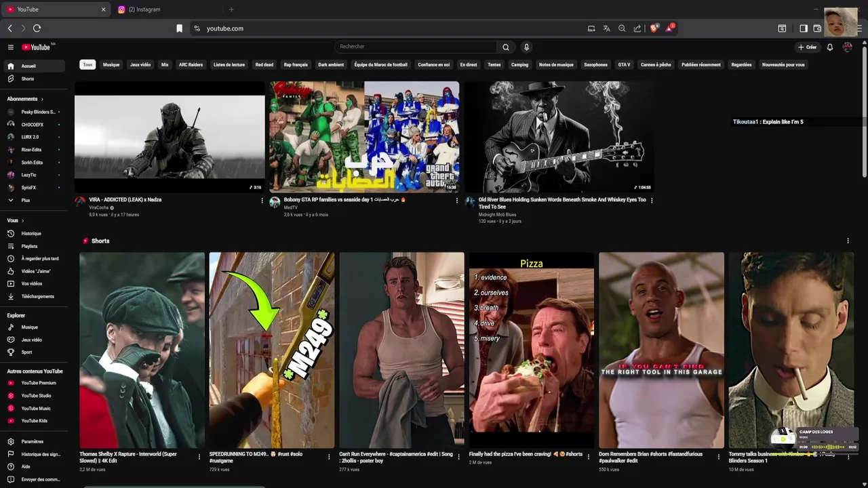Open Peaky Blinders S... subscription channel
Screen dimensions: 868x488
coord(36,112)
